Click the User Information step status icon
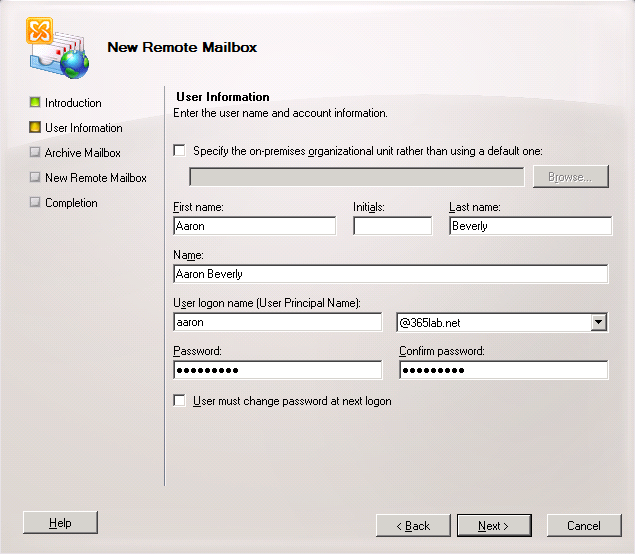Screen dimensions: 635x554 pos(35,128)
